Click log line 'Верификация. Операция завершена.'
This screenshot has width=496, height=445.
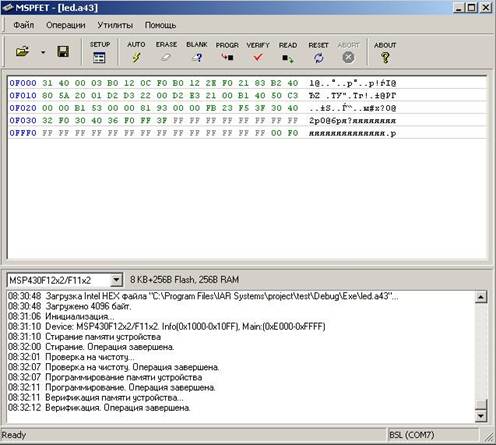click(x=99, y=408)
